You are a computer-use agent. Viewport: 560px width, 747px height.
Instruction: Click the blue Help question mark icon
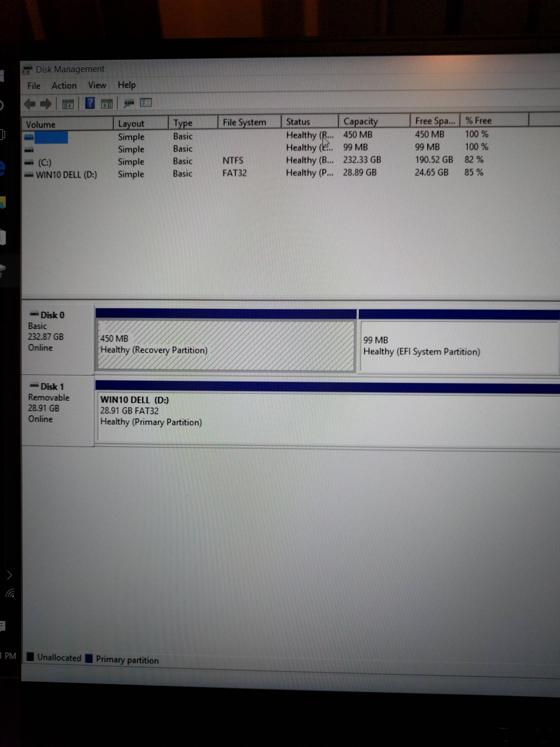pos(90,103)
